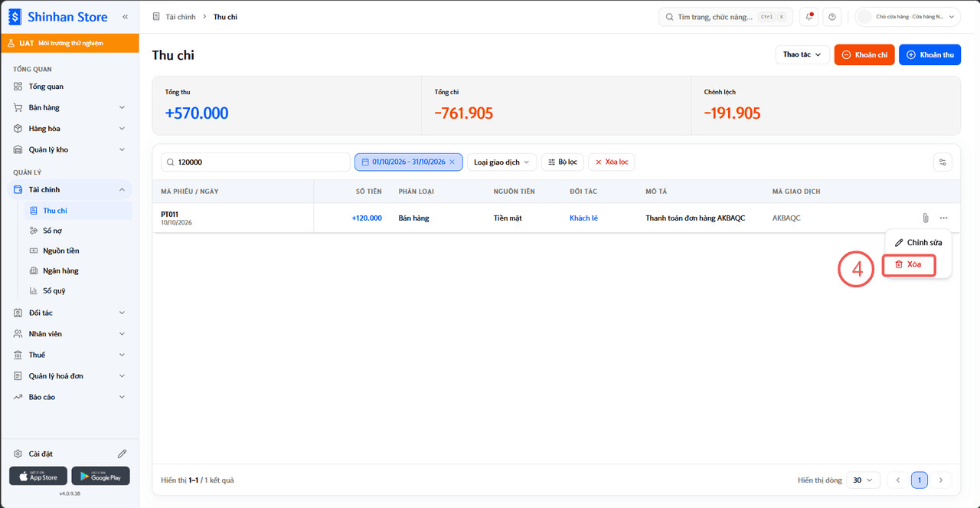Expand the Quản lý hoá đơn menu
Image resolution: width=980 pixels, height=508 pixels.
click(70, 376)
